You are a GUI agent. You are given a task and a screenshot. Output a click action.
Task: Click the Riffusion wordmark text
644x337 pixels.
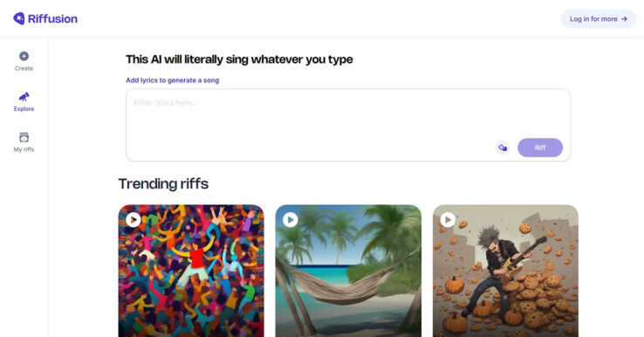pyautogui.click(x=52, y=19)
